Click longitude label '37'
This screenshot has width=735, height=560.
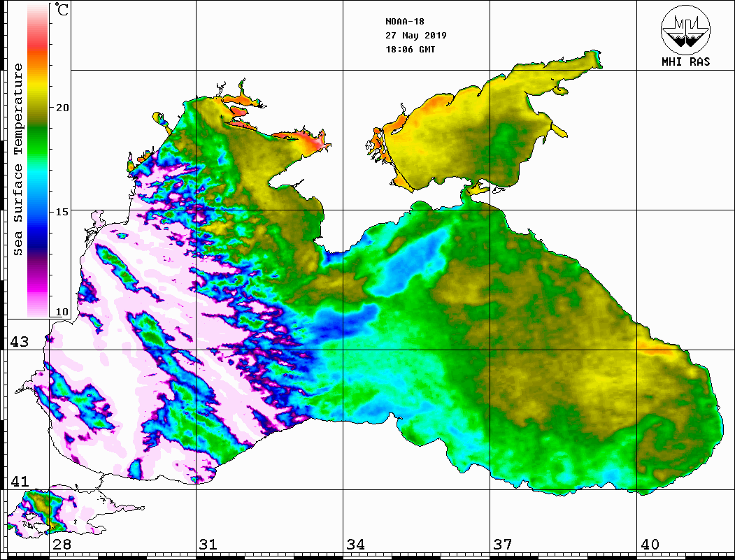point(503,544)
